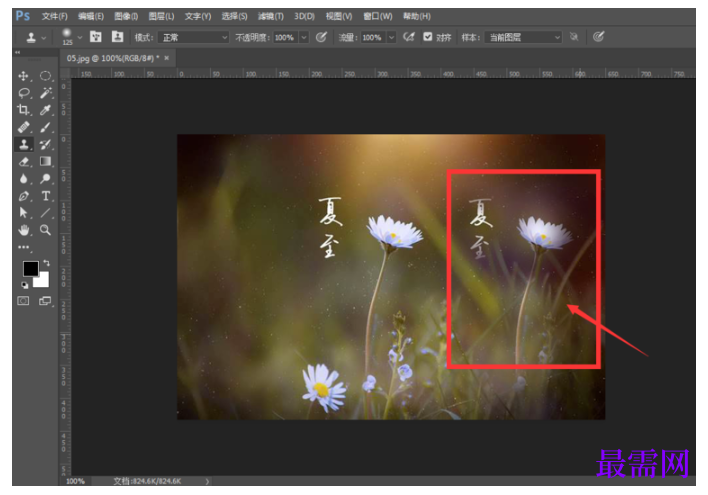Open the Clone Source panel icon
The height and width of the screenshot is (495, 708).
tap(117, 37)
